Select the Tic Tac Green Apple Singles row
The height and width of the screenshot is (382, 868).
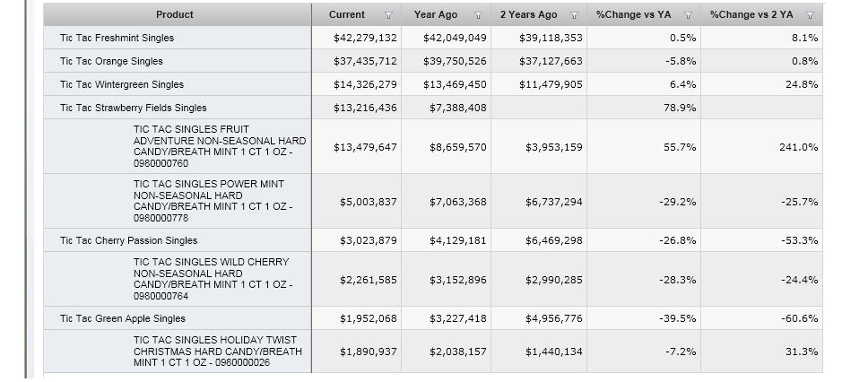pyautogui.click(x=123, y=318)
